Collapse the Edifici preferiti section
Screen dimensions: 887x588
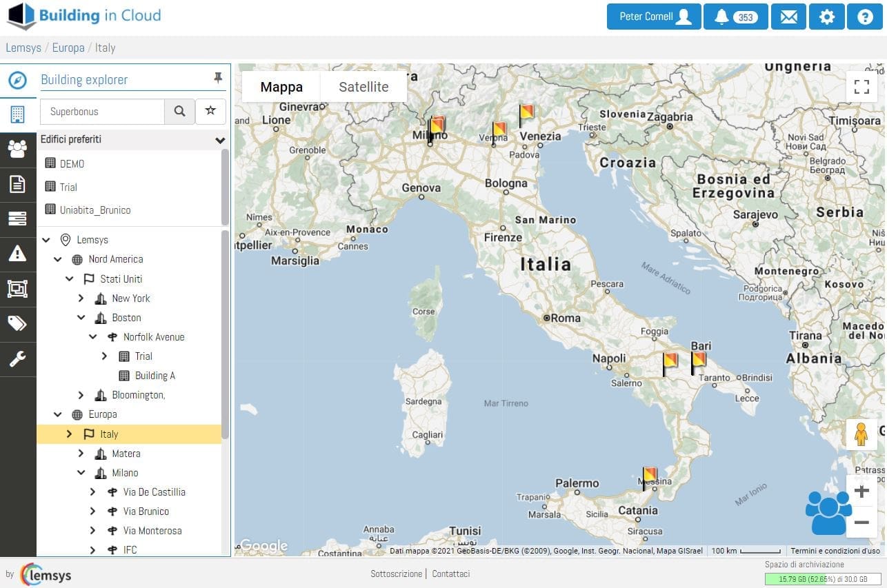click(220, 140)
